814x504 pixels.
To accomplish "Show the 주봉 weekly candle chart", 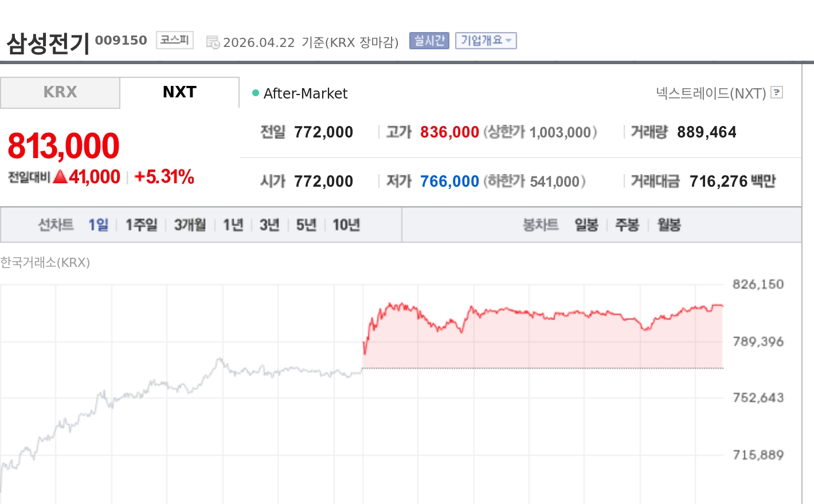I will click(627, 225).
